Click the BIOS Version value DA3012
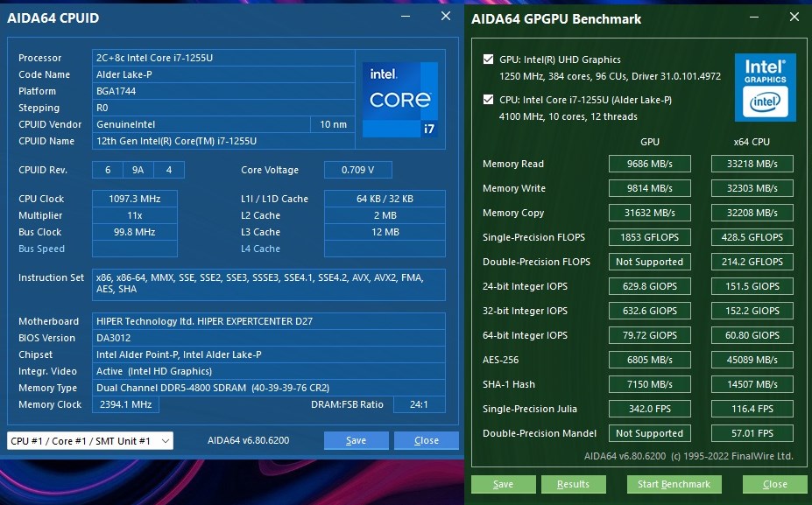Screen dimensions: 812x505 tap(269, 338)
